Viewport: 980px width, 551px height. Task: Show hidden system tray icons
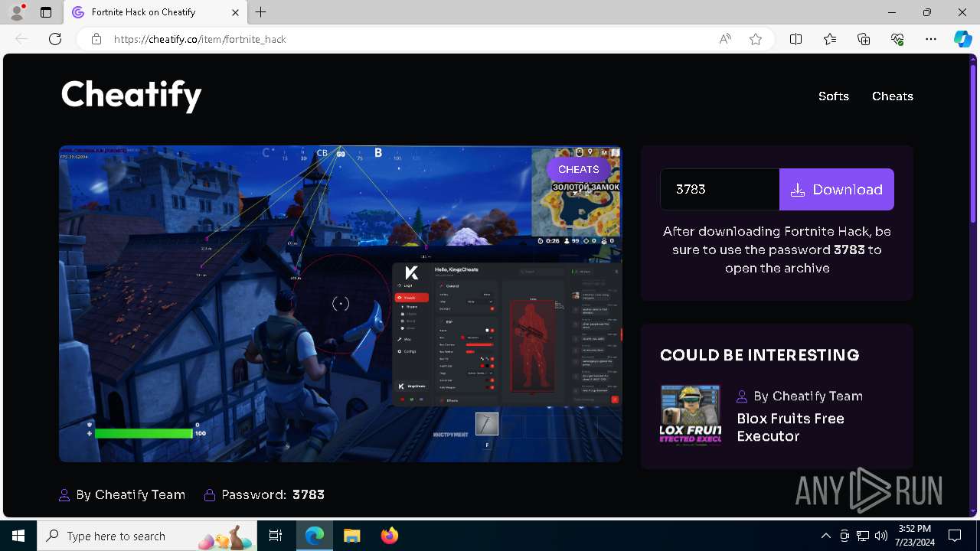coord(826,536)
